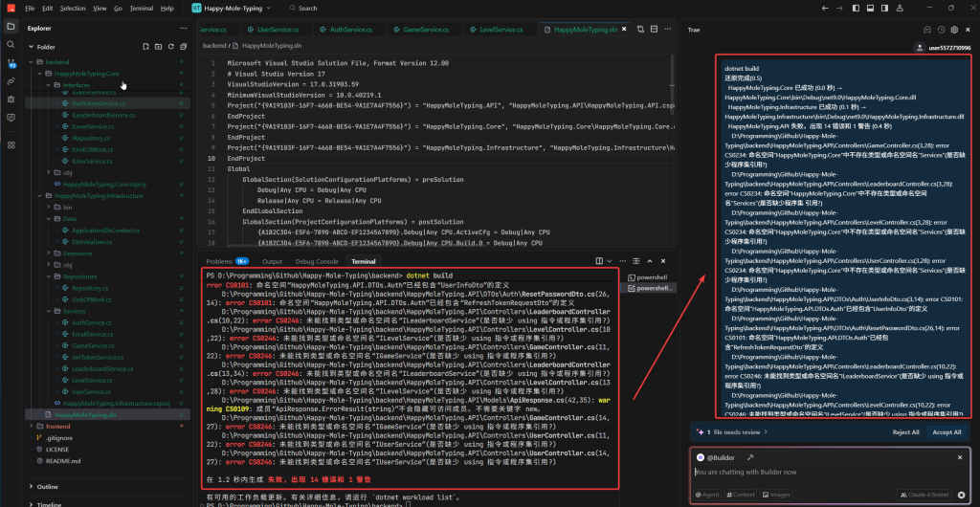Viewport: 980px width, 507px height.
Task: Toggle the secondary side bar layout icon
Action: pos(884,8)
